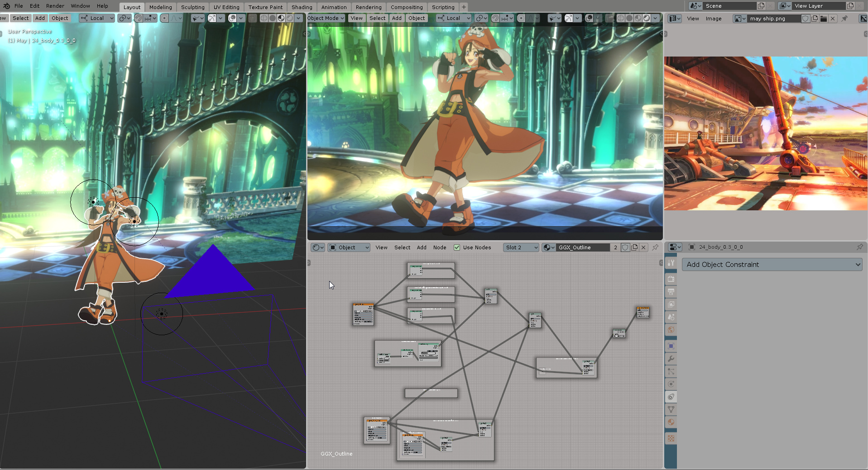Click the may ship.png image name field
868x470 pixels.
[x=774, y=19]
